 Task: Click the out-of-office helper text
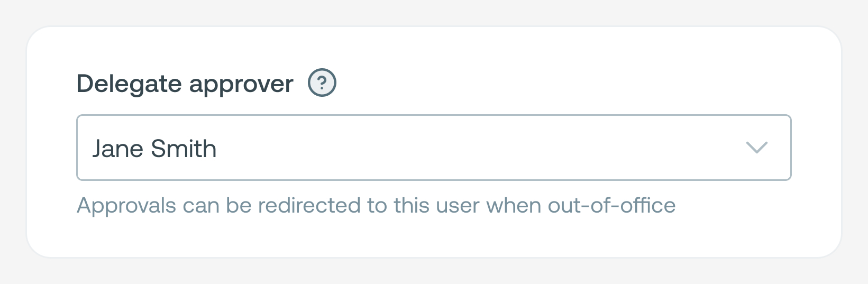376,205
